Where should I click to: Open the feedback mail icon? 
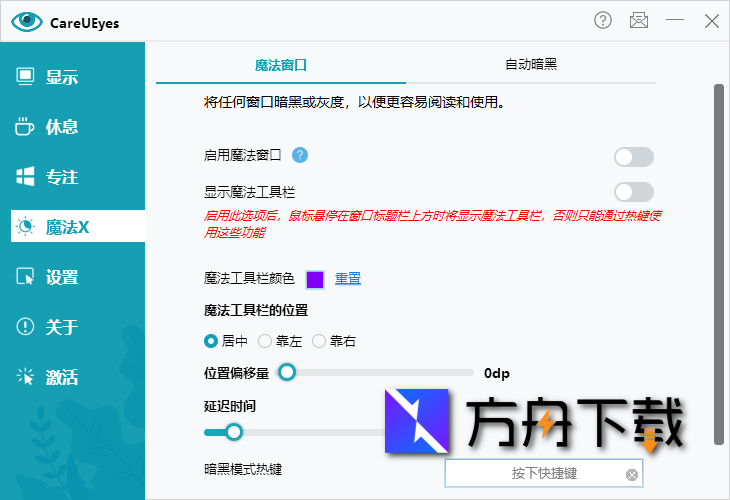pos(639,20)
